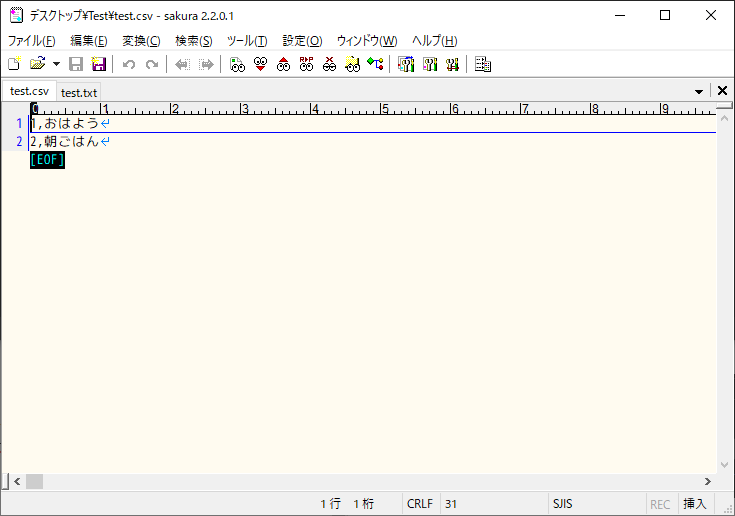735x516 pixels.
Task: Click the SJIS encoding indicator
Action: click(x=562, y=504)
